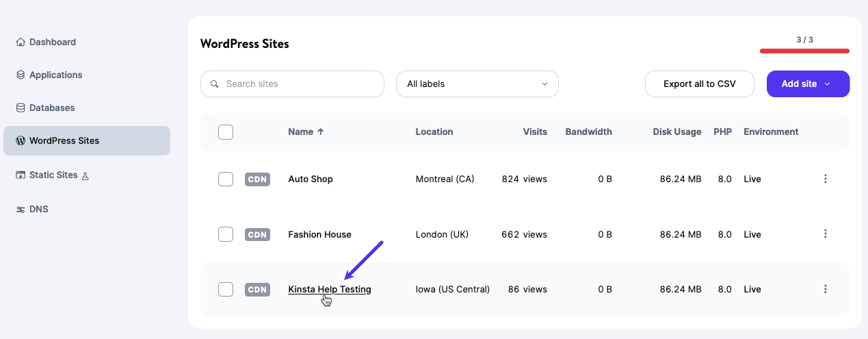The width and height of the screenshot is (868, 339).
Task: Open the Auto Shop site
Action: tap(311, 179)
